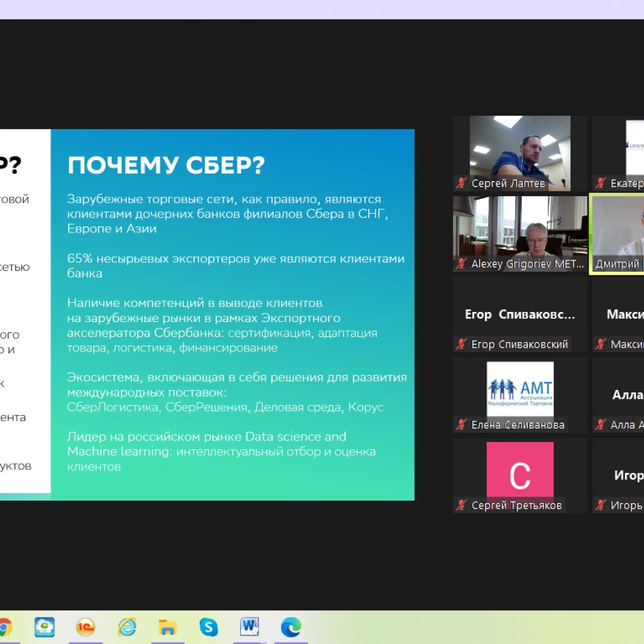Click muted mic icon for Игорь participant

click(600, 505)
